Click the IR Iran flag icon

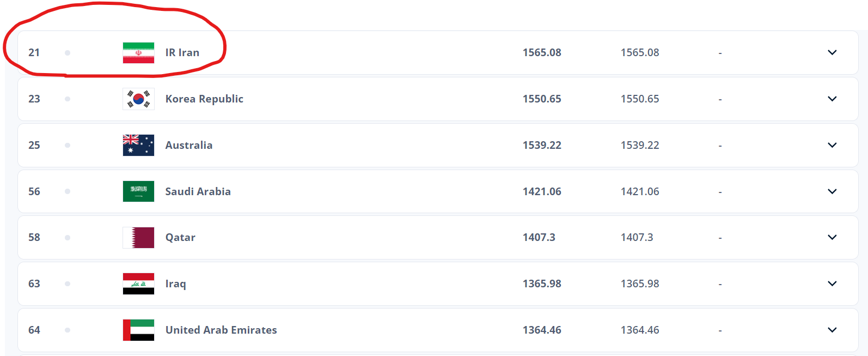coord(138,53)
